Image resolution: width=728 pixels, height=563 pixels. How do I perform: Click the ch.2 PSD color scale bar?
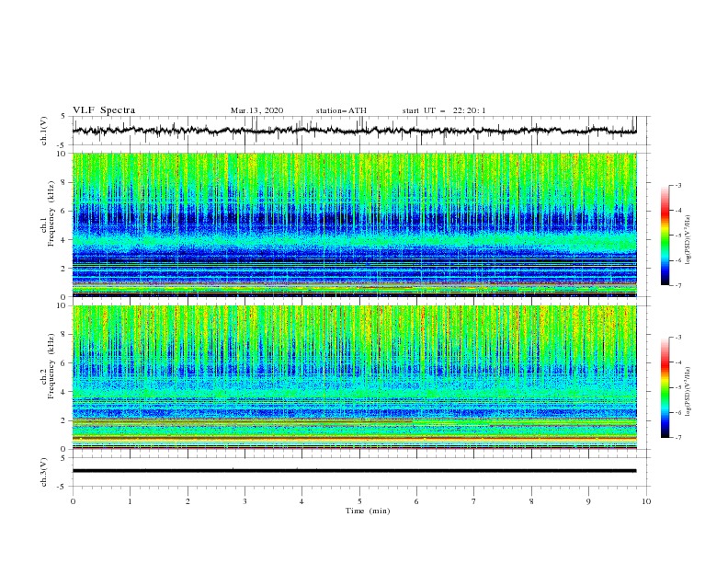665,387
